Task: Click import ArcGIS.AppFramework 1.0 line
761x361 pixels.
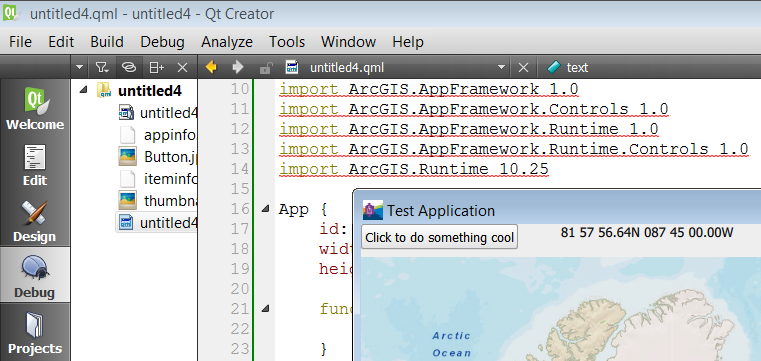Action: (x=429, y=89)
